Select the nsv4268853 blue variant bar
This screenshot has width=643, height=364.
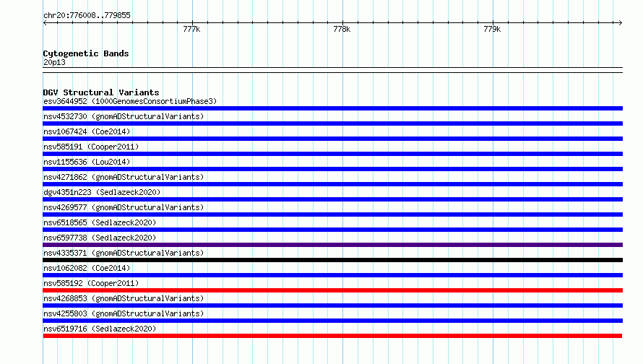332,305
